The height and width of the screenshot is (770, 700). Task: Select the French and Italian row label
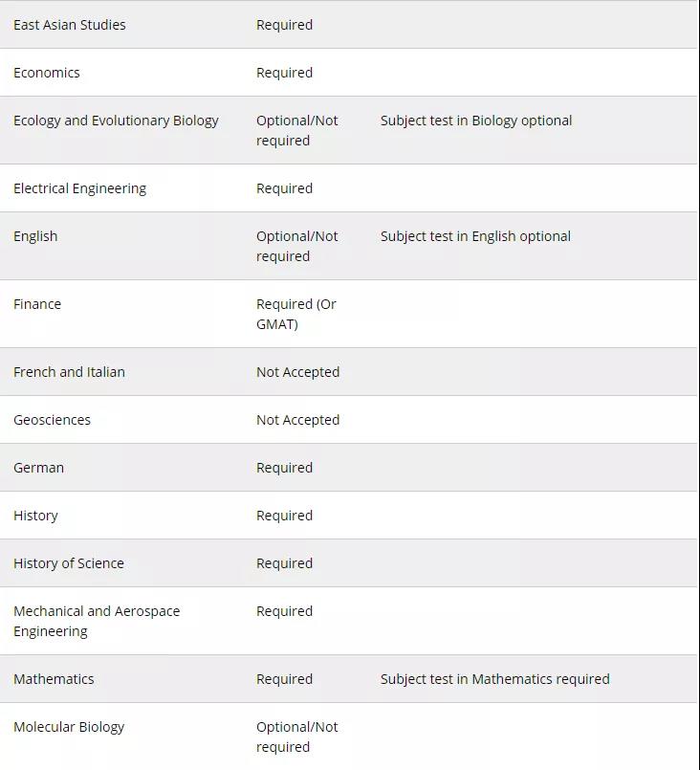tap(69, 372)
